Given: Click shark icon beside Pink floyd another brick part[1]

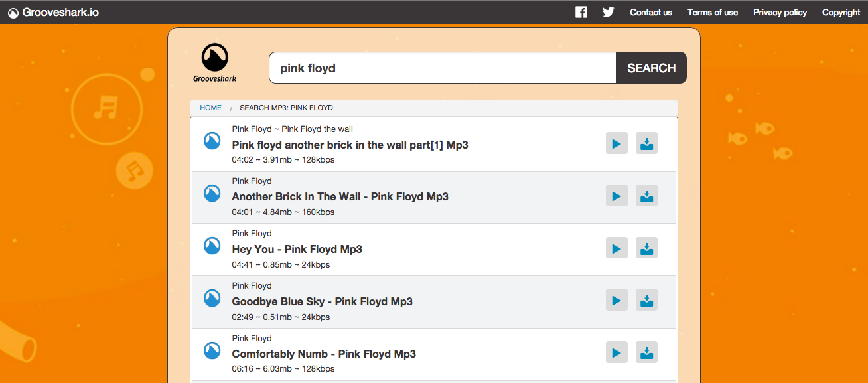Looking at the screenshot, I should point(212,141).
